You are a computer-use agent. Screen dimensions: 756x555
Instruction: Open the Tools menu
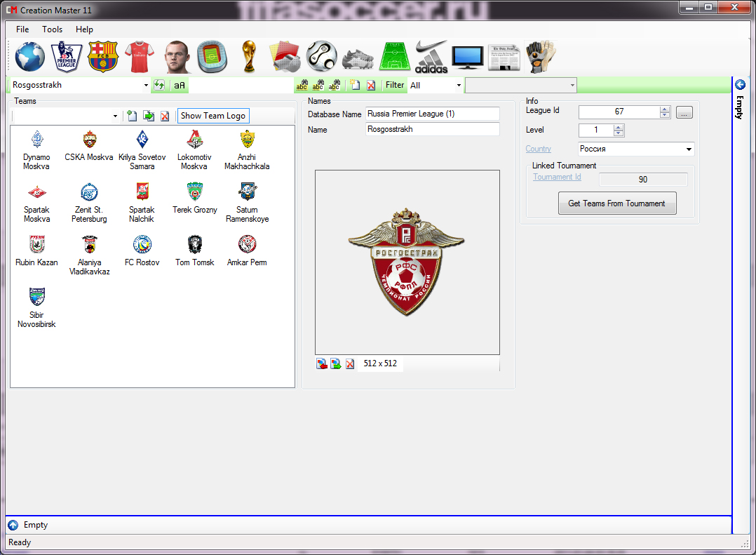point(52,29)
